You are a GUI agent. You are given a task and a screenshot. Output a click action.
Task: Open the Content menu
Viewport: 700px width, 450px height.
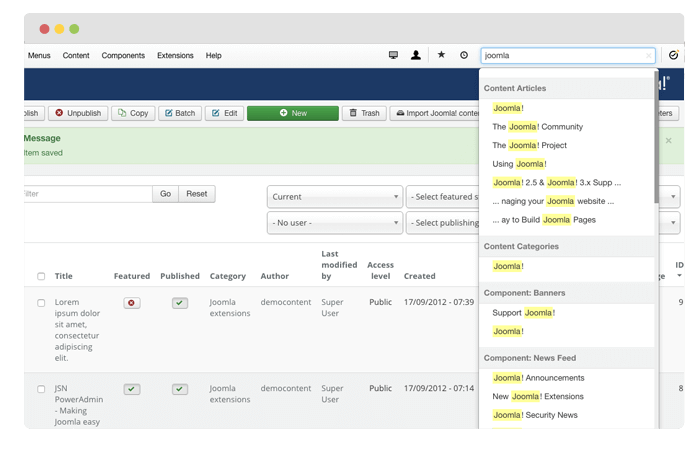coord(76,55)
